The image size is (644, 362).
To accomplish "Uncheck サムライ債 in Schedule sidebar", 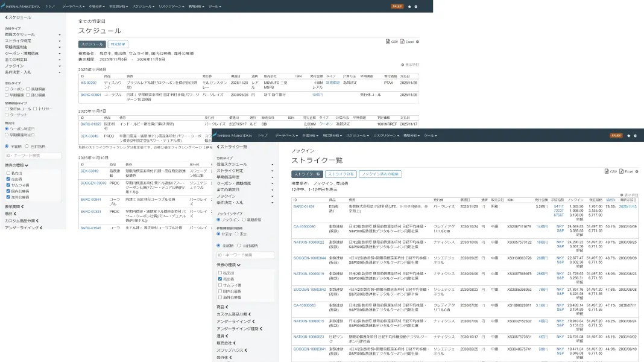I will pos(8,185).
